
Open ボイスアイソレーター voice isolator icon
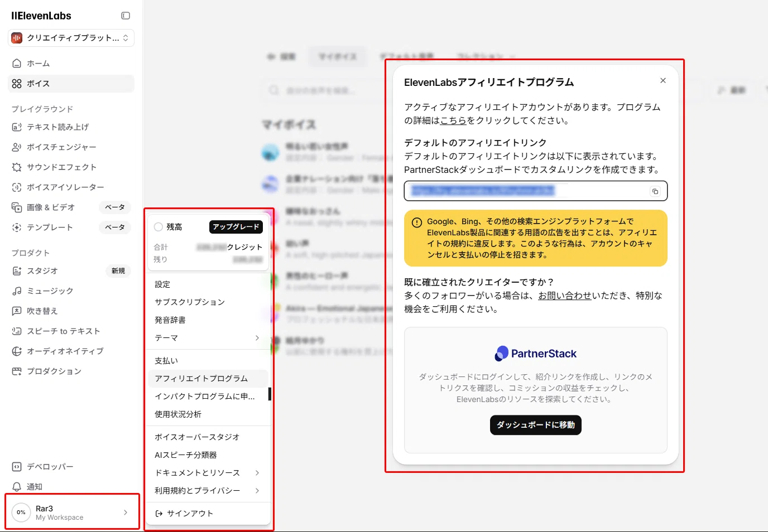pos(17,187)
